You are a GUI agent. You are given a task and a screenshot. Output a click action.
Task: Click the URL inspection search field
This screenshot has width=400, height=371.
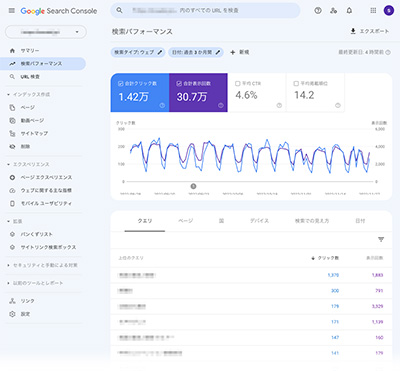[205, 10]
